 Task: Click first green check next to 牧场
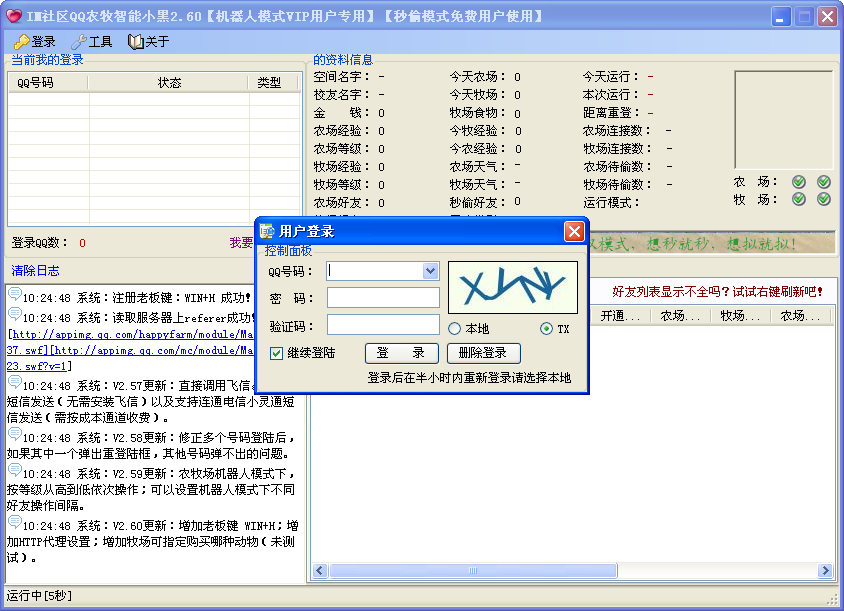799,200
